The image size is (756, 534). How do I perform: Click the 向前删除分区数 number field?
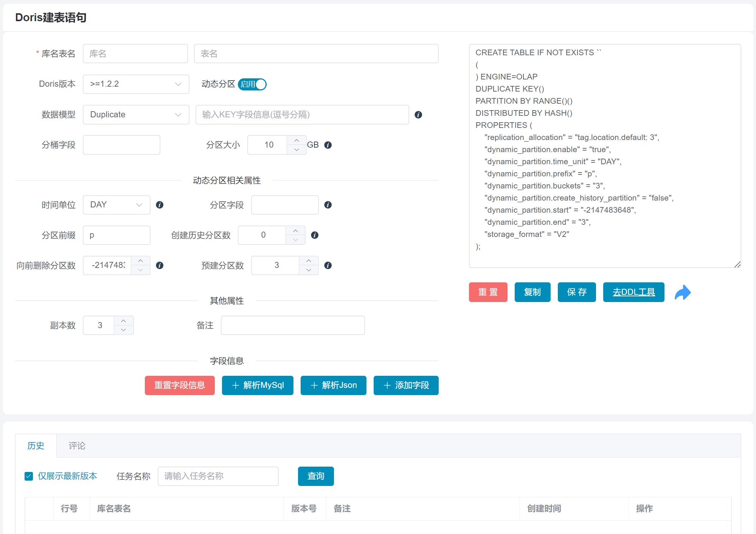coord(108,265)
